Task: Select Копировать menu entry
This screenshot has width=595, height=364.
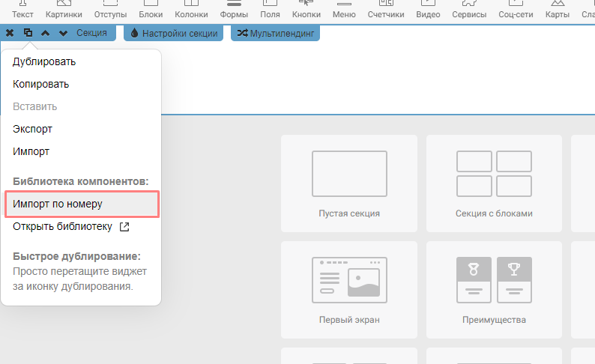Action: [41, 85]
